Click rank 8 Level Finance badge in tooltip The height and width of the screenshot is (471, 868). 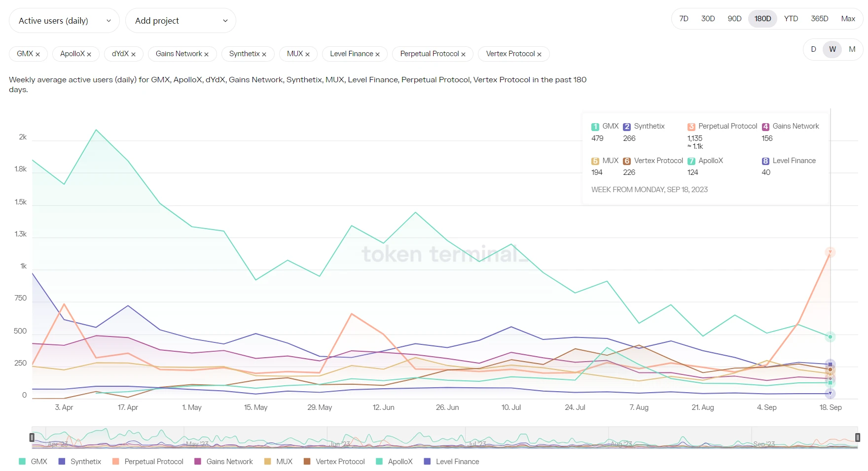pos(765,161)
